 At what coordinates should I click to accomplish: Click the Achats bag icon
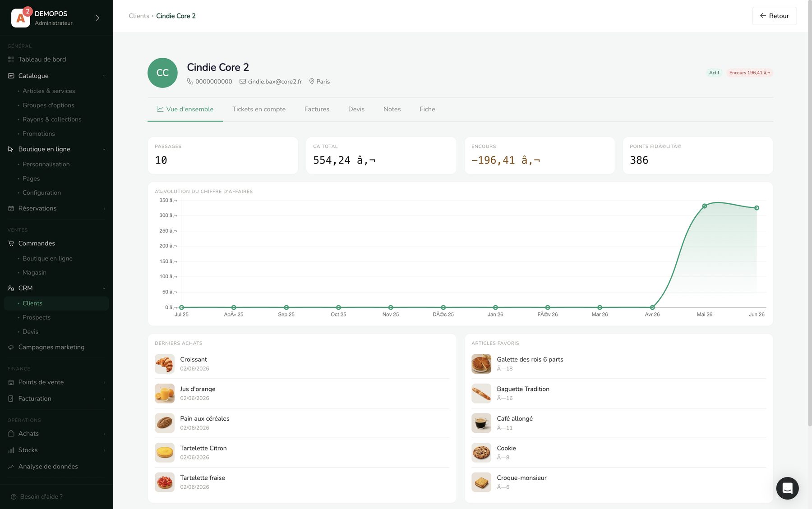pos(11,433)
